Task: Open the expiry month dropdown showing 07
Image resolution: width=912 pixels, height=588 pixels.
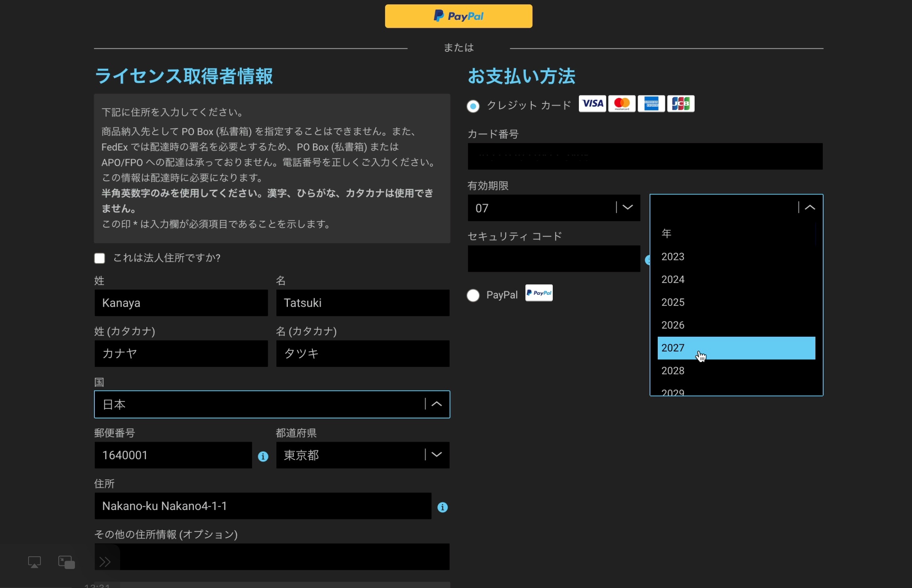Action: coord(554,208)
